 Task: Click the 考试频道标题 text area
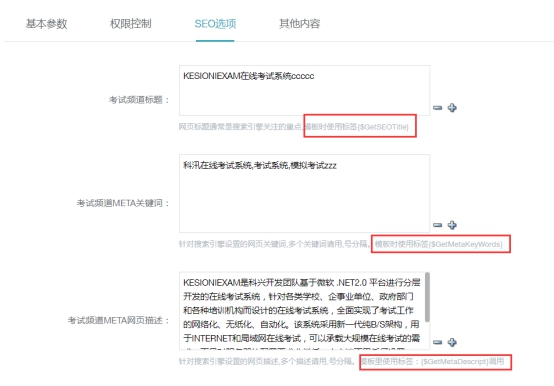[305, 90]
